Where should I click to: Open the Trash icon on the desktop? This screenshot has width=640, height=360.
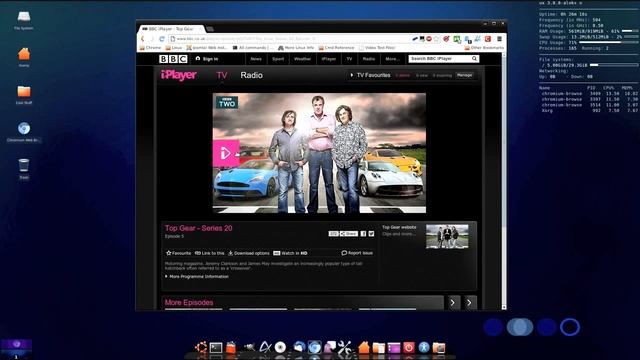[x=24, y=169]
